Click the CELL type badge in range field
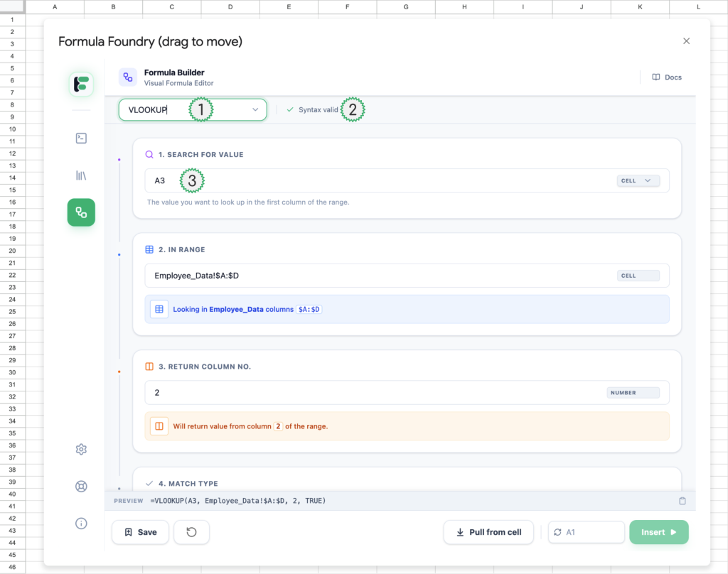Viewport: 728px width, 574px height. tap(638, 276)
